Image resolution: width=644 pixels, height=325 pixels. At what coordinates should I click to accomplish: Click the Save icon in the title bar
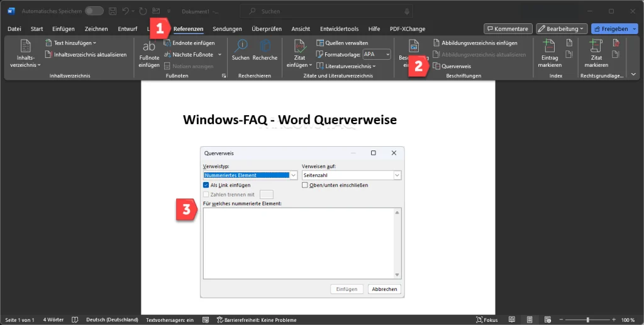coord(113,11)
